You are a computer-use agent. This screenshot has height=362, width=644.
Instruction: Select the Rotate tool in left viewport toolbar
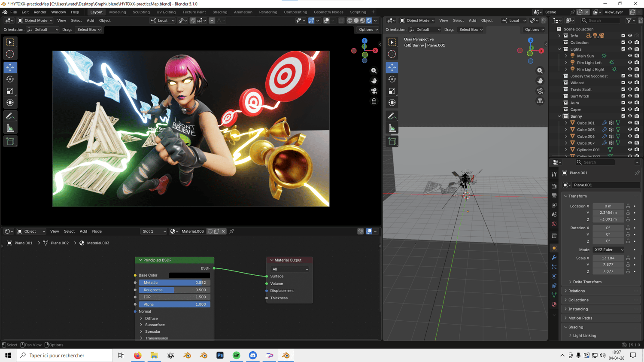tap(10, 79)
